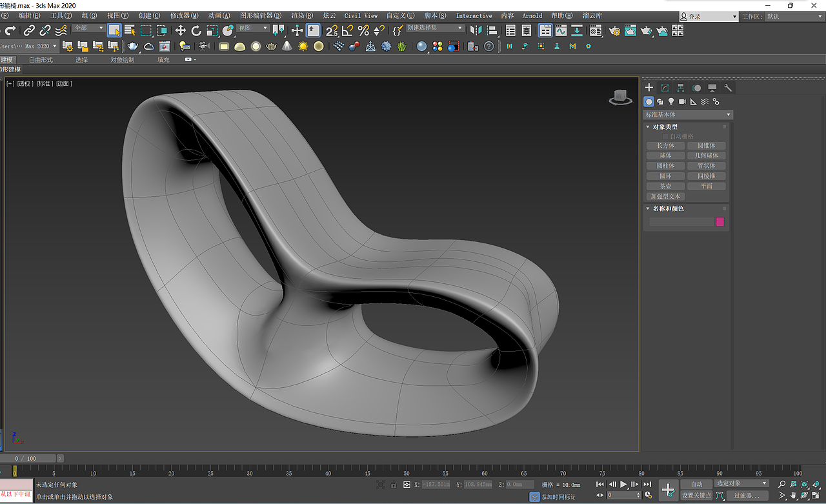
Task: Open the 创建选择集 named selection dropdown
Action: click(x=435, y=28)
